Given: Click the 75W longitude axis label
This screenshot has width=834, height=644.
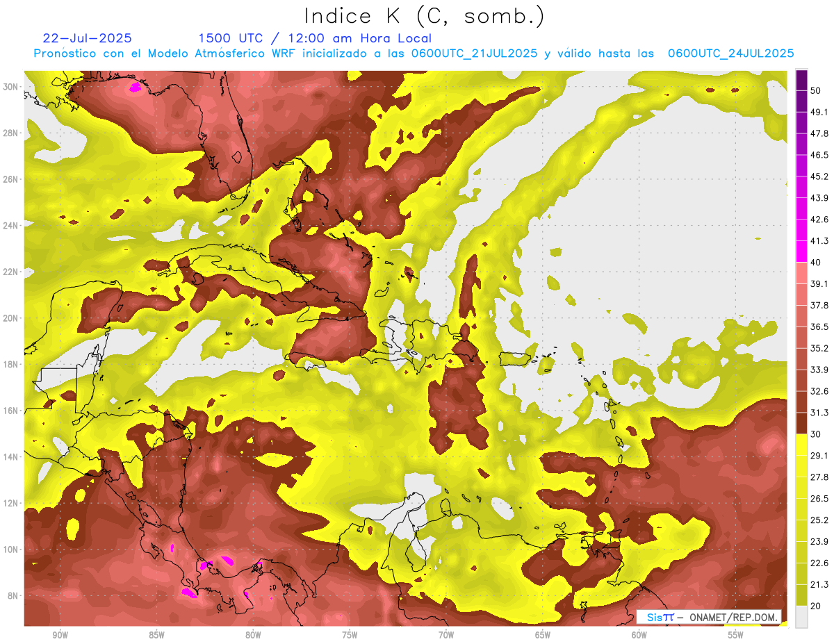Looking at the screenshot, I should click(x=350, y=636).
